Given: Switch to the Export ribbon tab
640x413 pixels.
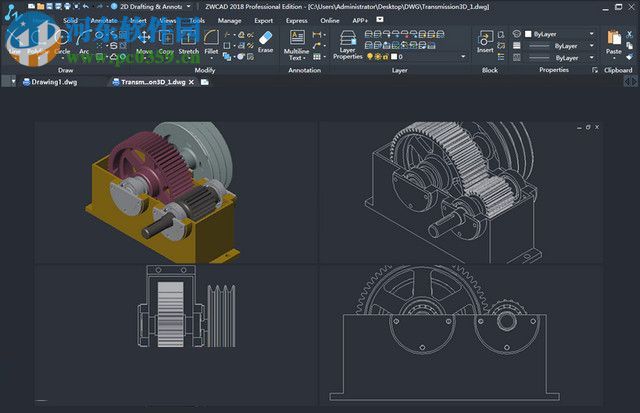Looking at the screenshot, I should click(x=263, y=20).
